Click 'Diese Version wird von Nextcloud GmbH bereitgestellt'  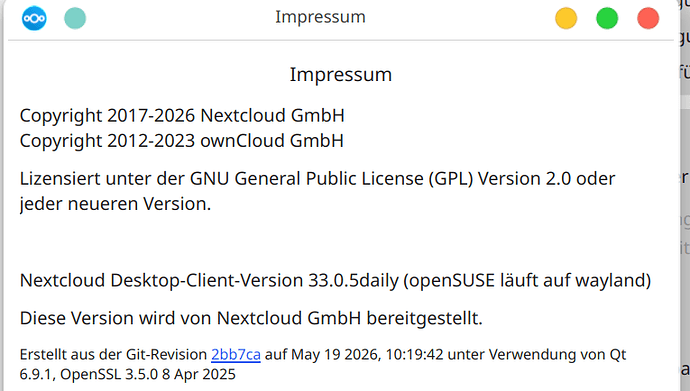point(251,318)
